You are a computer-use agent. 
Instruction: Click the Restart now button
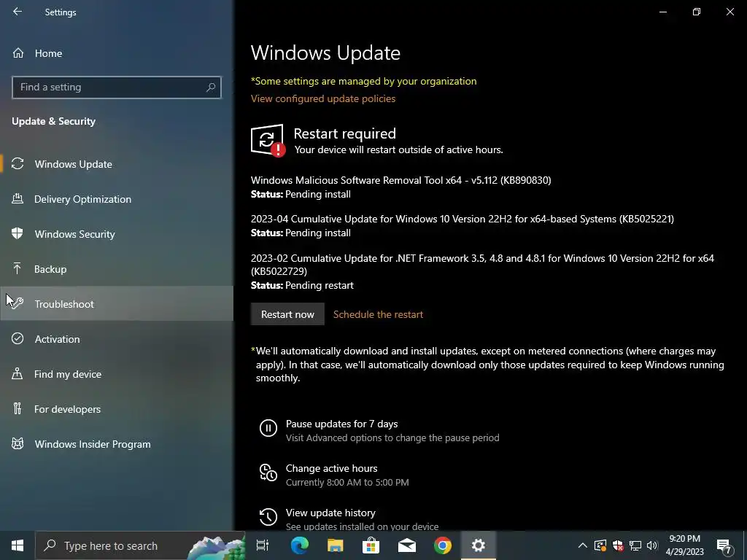pos(287,314)
